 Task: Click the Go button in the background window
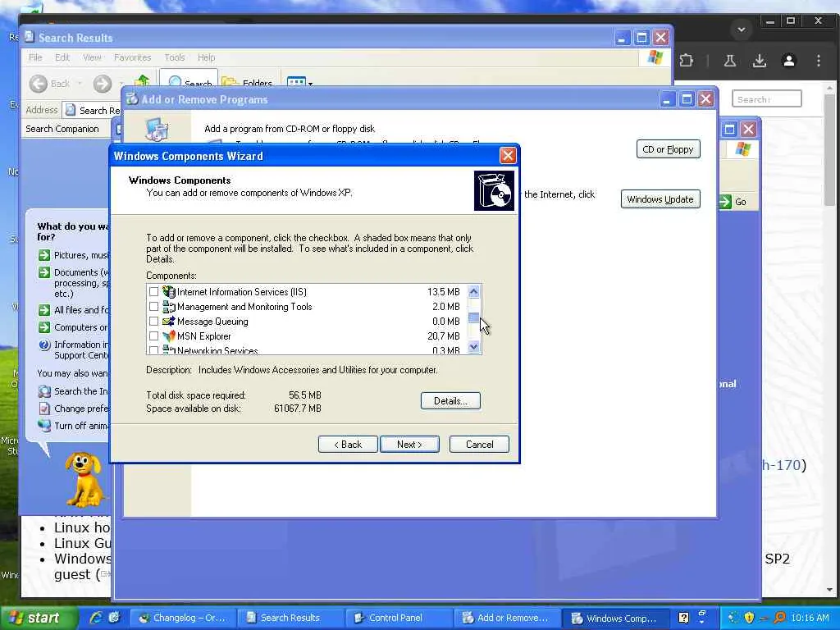point(733,202)
